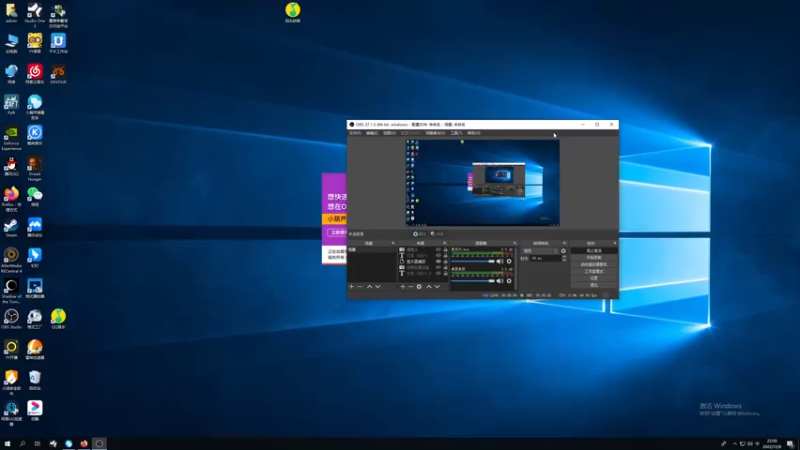Move selected source up in Sources panel
800x450 pixels.
click(429, 287)
